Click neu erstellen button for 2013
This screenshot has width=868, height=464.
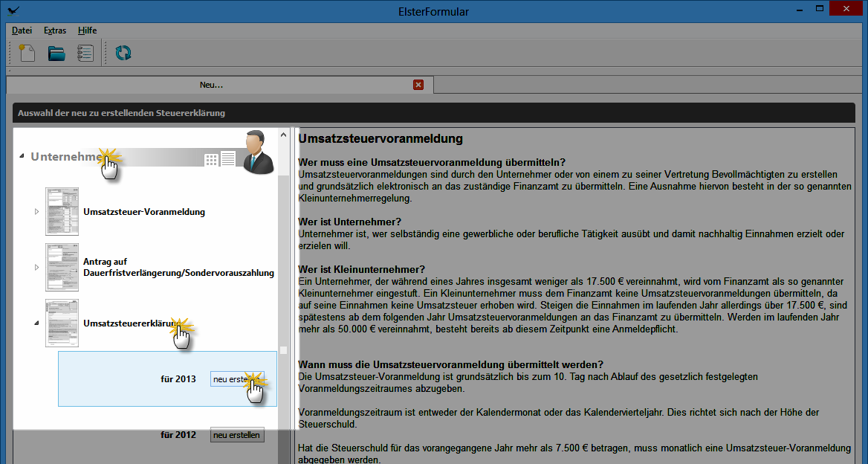(237, 379)
